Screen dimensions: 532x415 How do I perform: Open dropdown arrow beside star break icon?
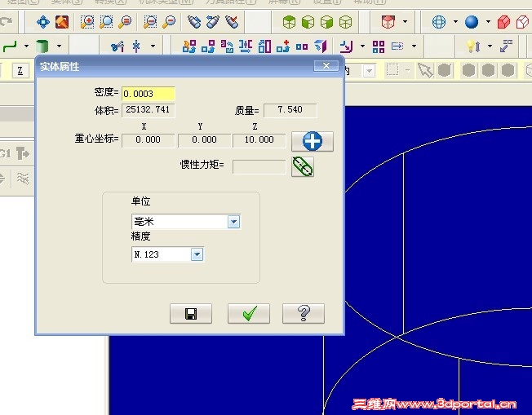[x=153, y=46]
